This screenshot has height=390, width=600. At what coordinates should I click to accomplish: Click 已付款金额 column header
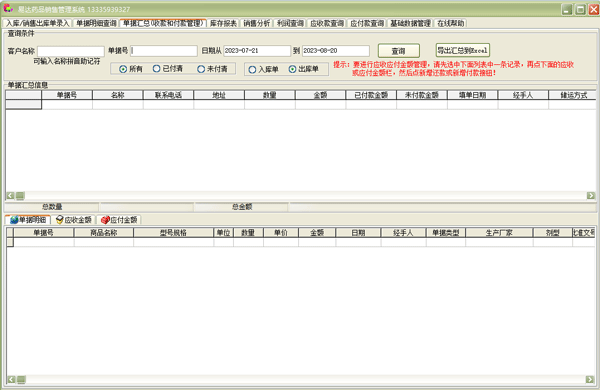(x=371, y=95)
